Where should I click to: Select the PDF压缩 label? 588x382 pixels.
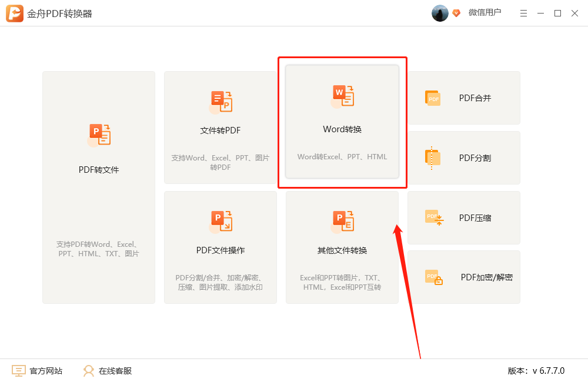(475, 218)
